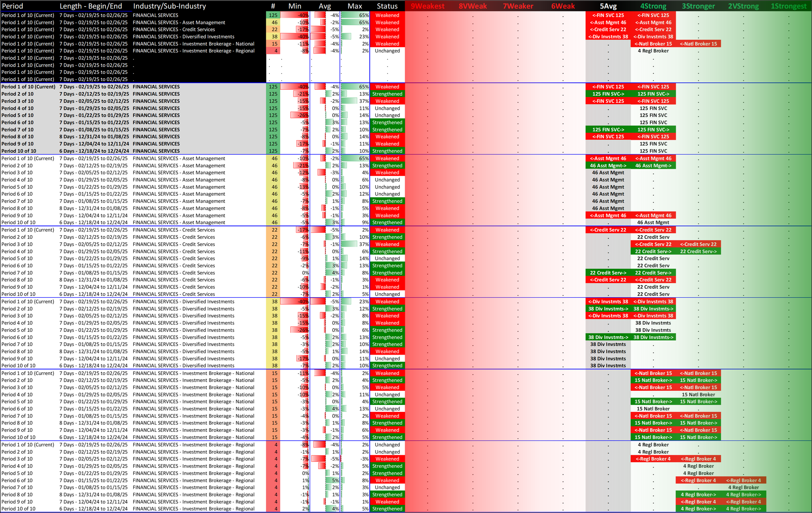Click the 7Weaker column header

(x=518, y=6)
